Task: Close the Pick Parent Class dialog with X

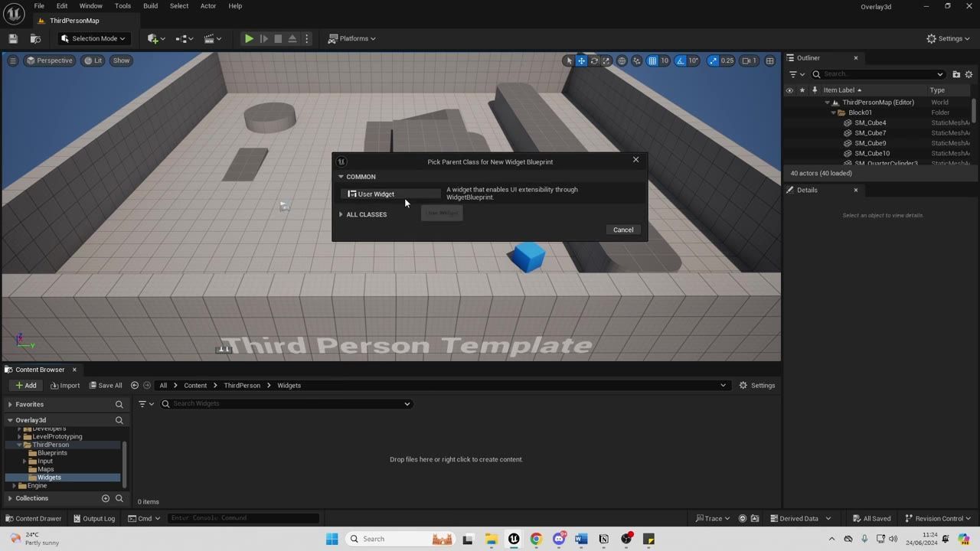Action: 635,159
